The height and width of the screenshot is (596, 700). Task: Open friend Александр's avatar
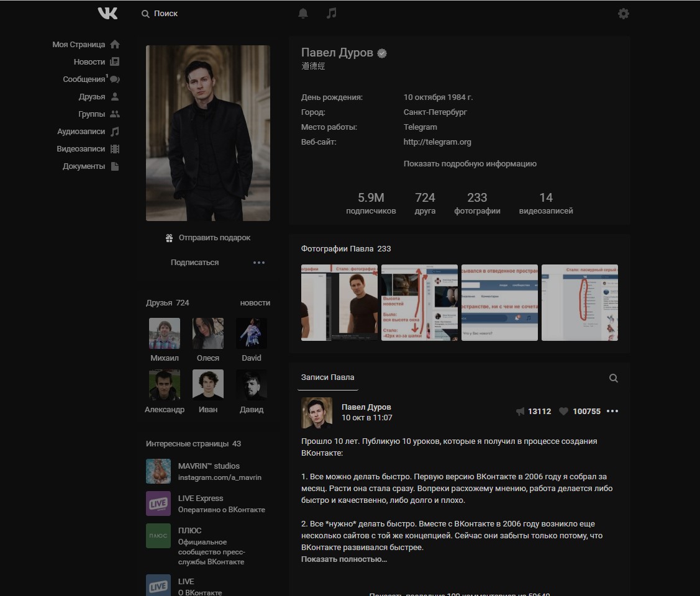point(164,384)
